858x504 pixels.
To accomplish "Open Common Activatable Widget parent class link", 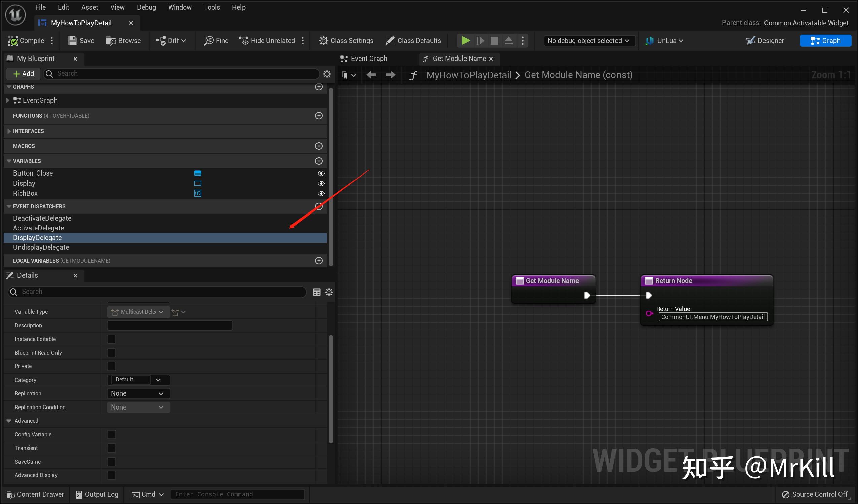I will click(806, 23).
